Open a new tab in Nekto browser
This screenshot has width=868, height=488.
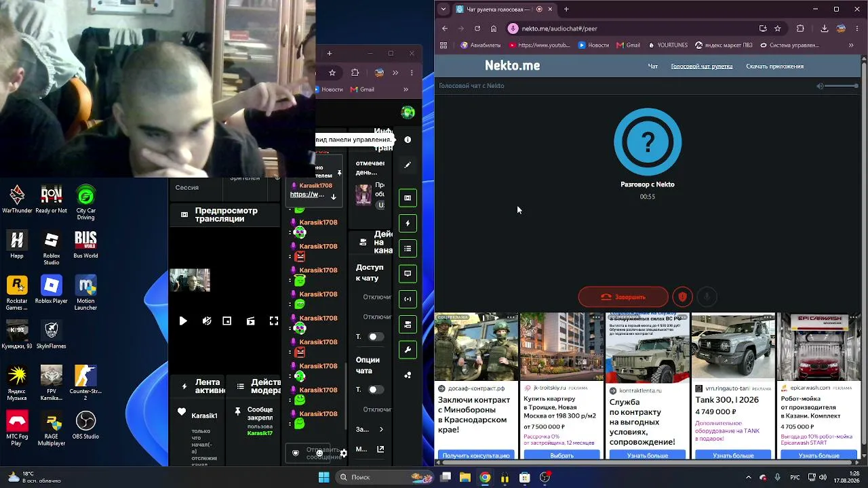coord(566,9)
